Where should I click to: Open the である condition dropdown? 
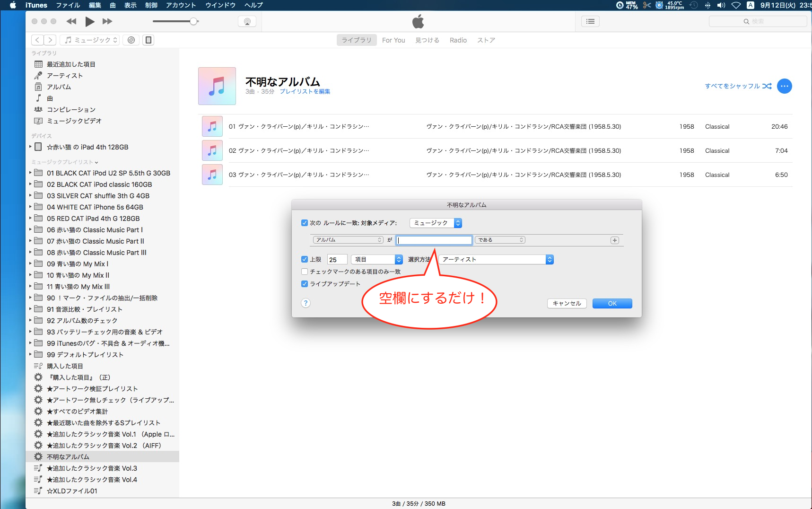click(x=500, y=240)
